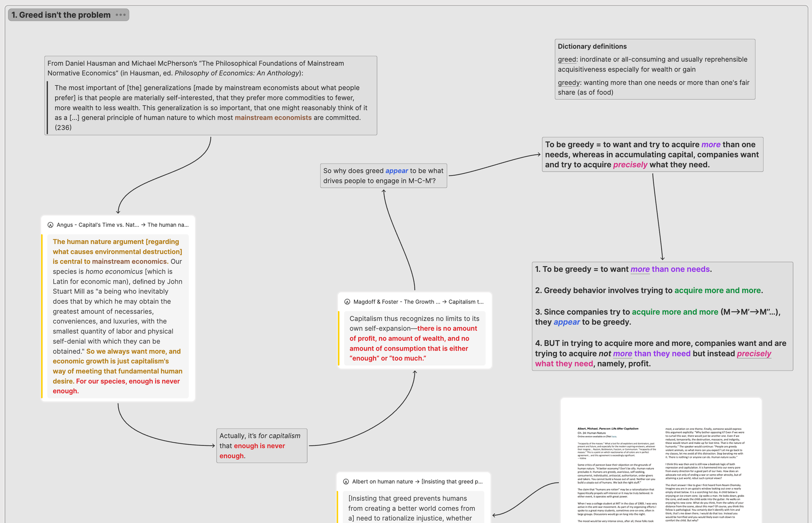812x523 pixels.
Task: Open the section's three-dots options menu
Action: point(121,15)
